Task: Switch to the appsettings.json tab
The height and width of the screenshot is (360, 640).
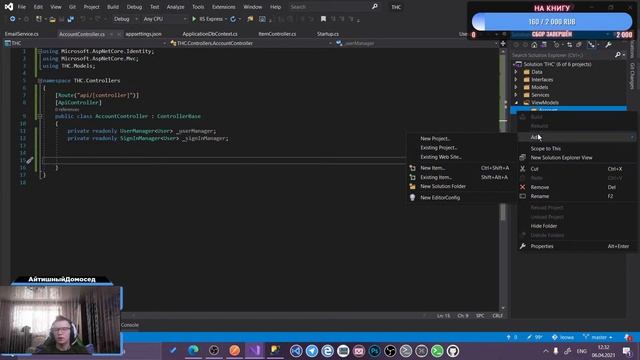Action: tap(143, 34)
